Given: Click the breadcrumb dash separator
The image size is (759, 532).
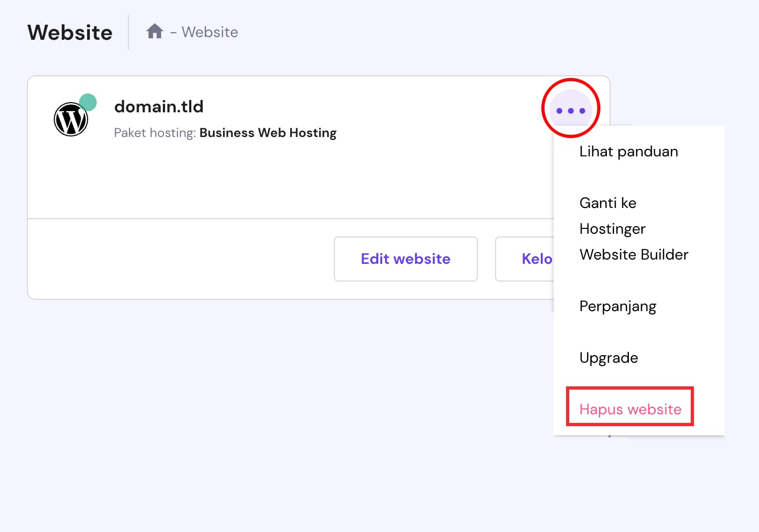Looking at the screenshot, I should pyautogui.click(x=173, y=33).
